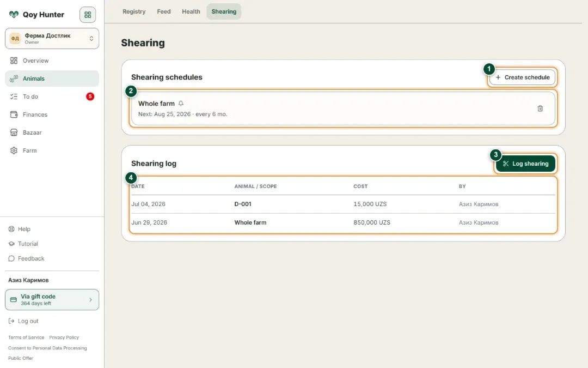Click the ANIMAL / SCOPE column header

tap(255, 186)
